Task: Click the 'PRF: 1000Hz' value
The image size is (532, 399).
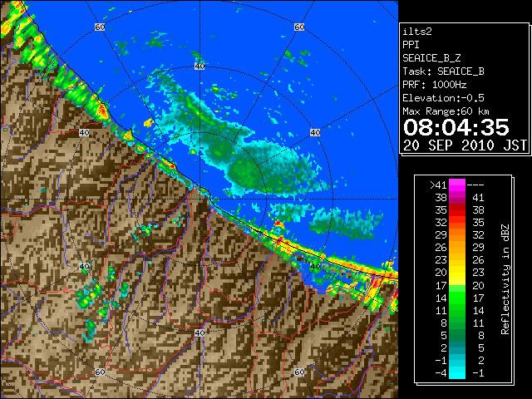Action: point(435,85)
